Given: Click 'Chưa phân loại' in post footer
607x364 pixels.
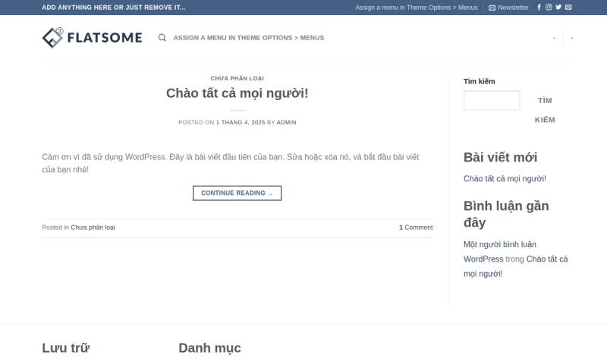Looking at the screenshot, I should [x=93, y=227].
